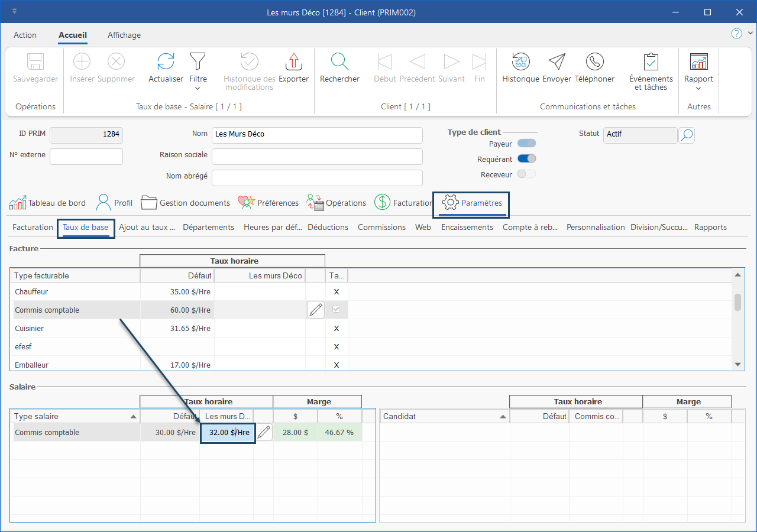The width and height of the screenshot is (757, 532).
Task: Enable the Receveur switch
Action: point(526,174)
